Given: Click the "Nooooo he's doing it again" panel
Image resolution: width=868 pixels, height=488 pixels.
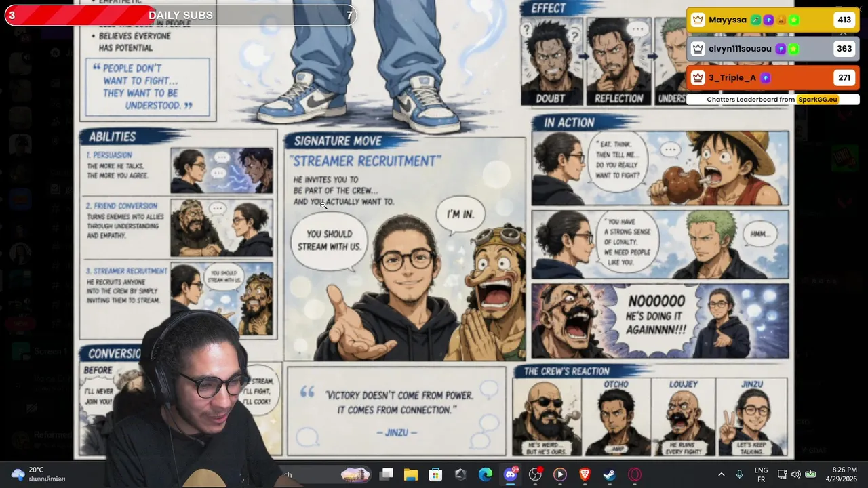Looking at the screenshot, I should (660, 321).
